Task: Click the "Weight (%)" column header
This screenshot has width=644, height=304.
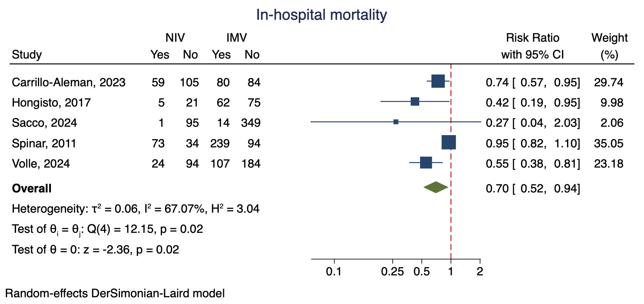Action: pos(609,46)
